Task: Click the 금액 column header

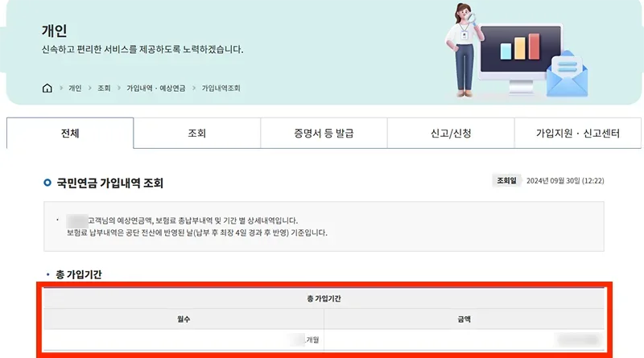Action: tap(464, 319)
